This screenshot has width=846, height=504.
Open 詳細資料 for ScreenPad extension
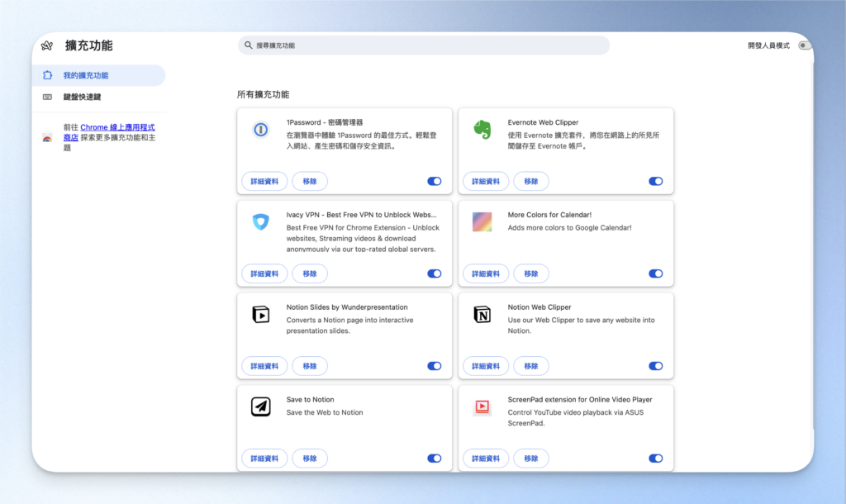point(486,458)
